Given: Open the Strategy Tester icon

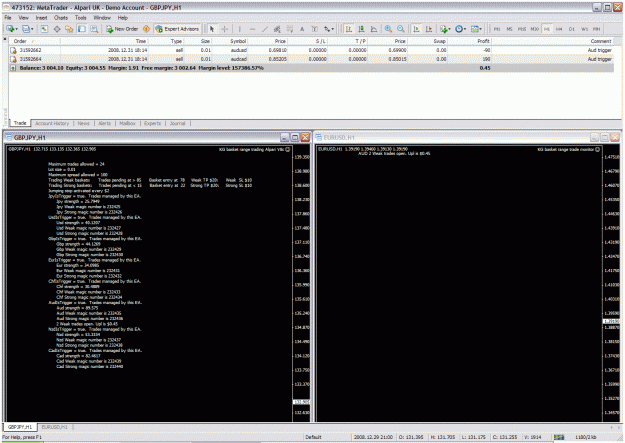Looking at the screenshot, I should coord(94,29).
